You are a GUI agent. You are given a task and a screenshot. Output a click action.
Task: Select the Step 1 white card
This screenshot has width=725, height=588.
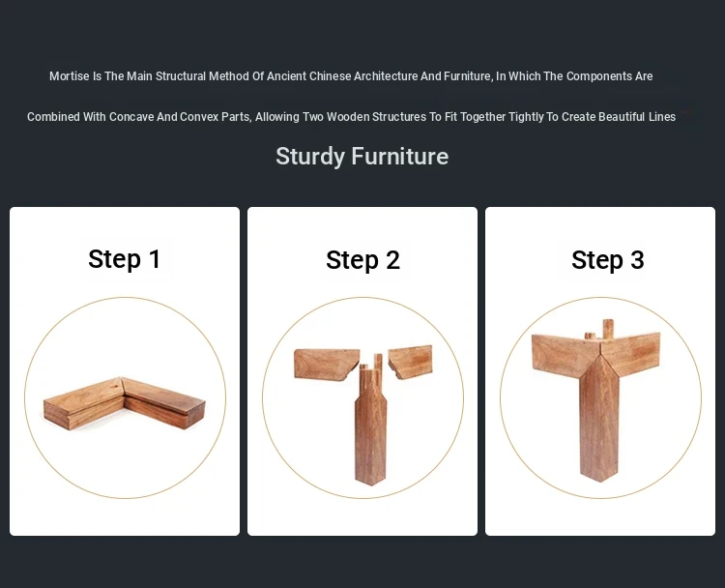pos(125,371)
